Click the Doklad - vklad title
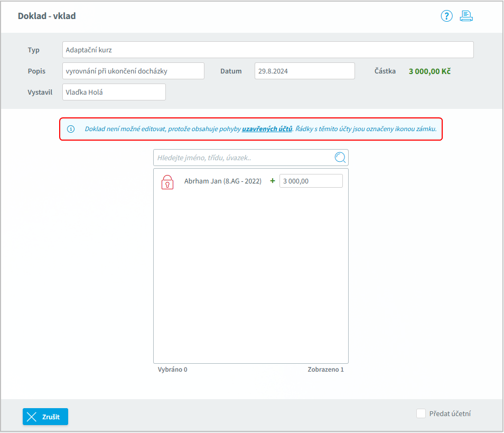 (46, 16)
